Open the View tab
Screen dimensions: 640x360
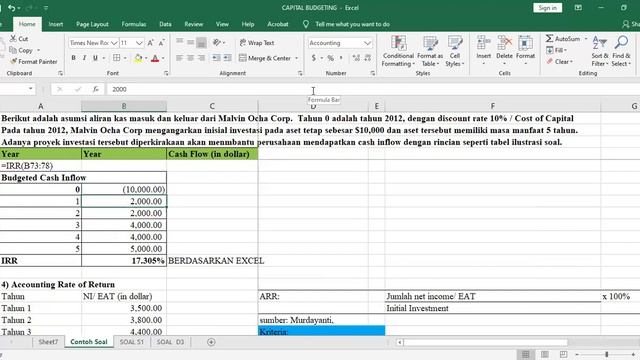222,24
